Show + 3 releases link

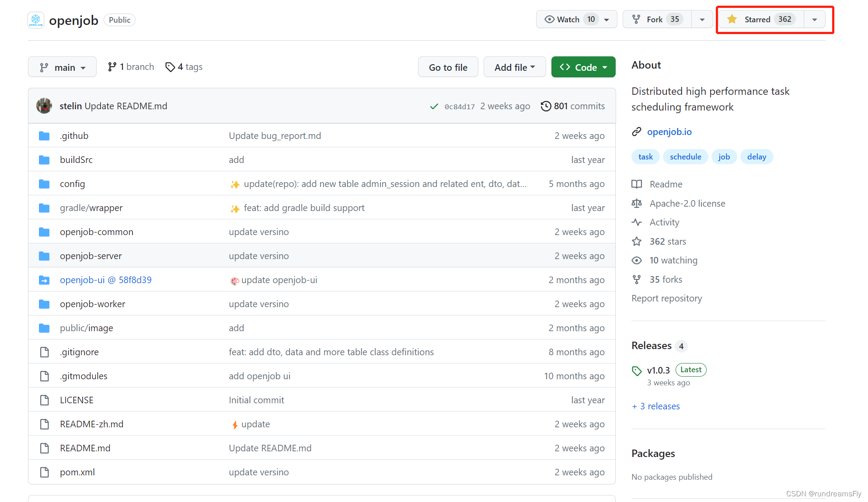[x=656, y=406]
